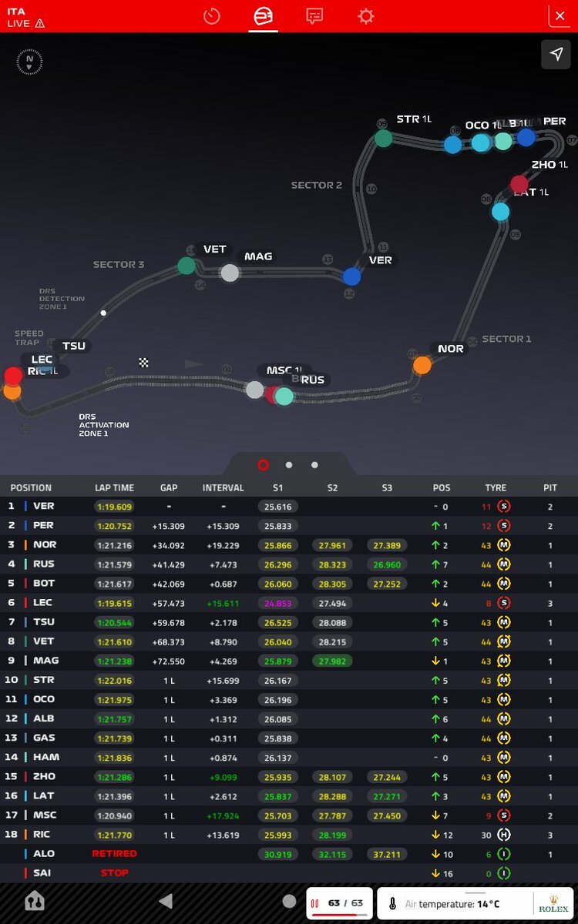Select HAM driver row
Viewport: 578px width, 924px height.
click(289, 757)
